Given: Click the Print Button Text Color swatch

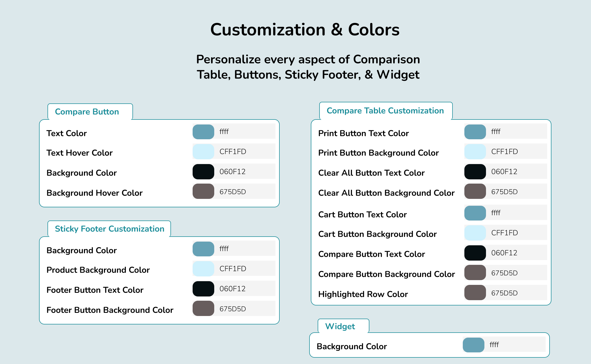Looking at the screenshot, I should click(x=475, y=132).
